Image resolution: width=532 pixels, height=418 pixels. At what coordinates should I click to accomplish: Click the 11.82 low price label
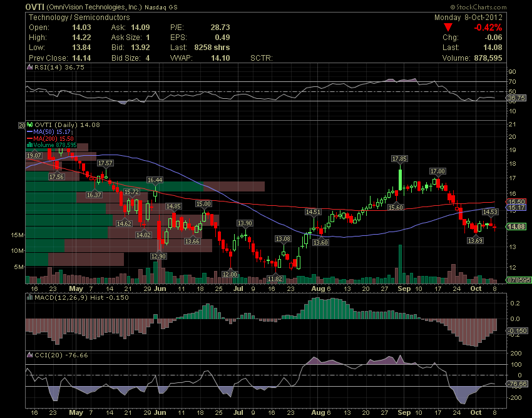[275, 278]
